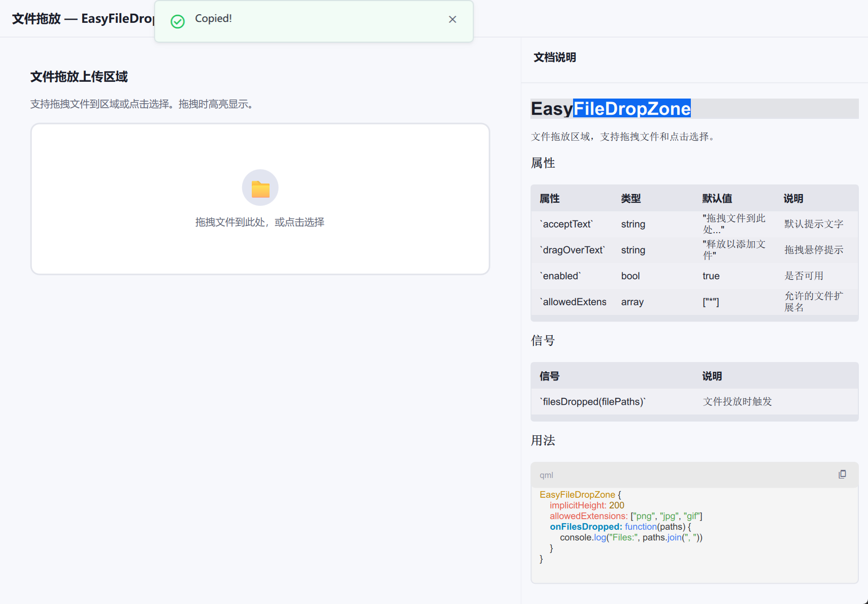Screen dimensions: 868x604
Task: Click the '拖拽悬停提示' description cell
Action: tap(814, 250)
